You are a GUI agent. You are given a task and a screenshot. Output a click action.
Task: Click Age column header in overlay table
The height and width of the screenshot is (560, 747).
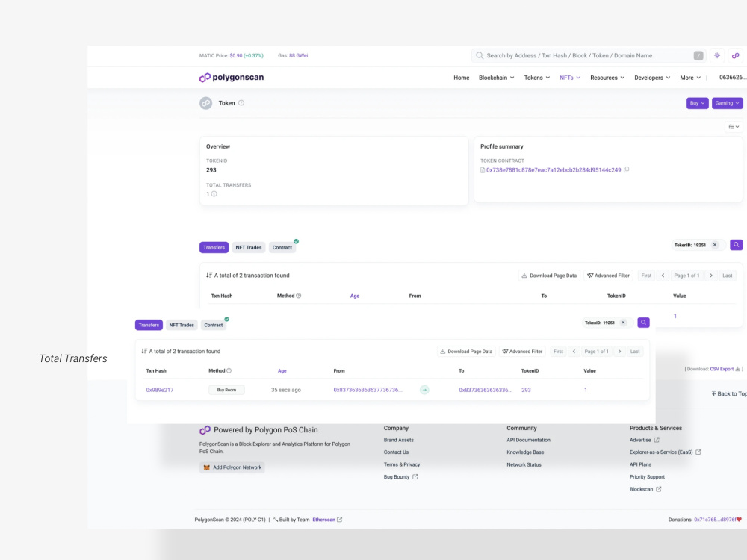tap(282, 370)
